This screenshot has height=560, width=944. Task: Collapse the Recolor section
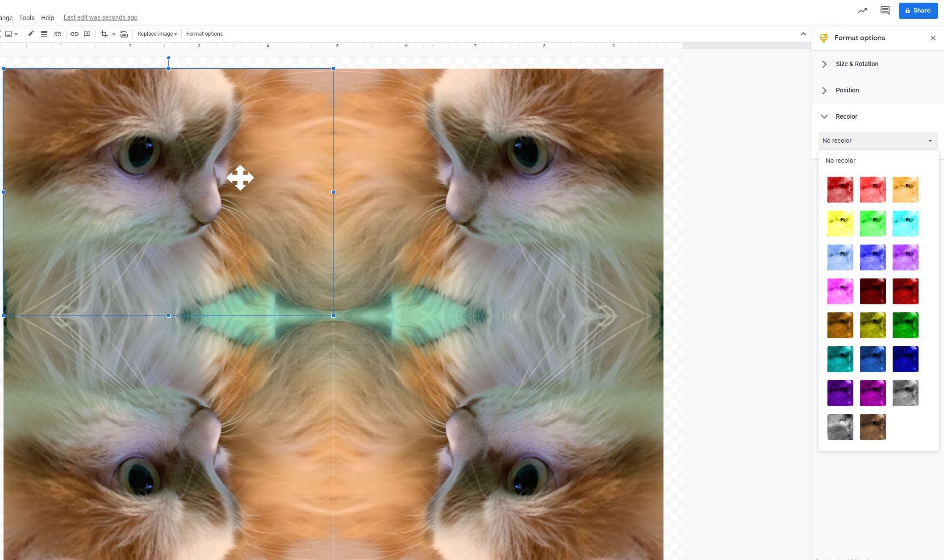(846, 116)
